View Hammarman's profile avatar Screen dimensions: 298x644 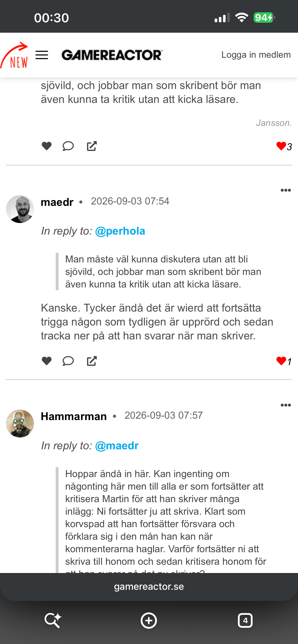click(x=20, y=424)
